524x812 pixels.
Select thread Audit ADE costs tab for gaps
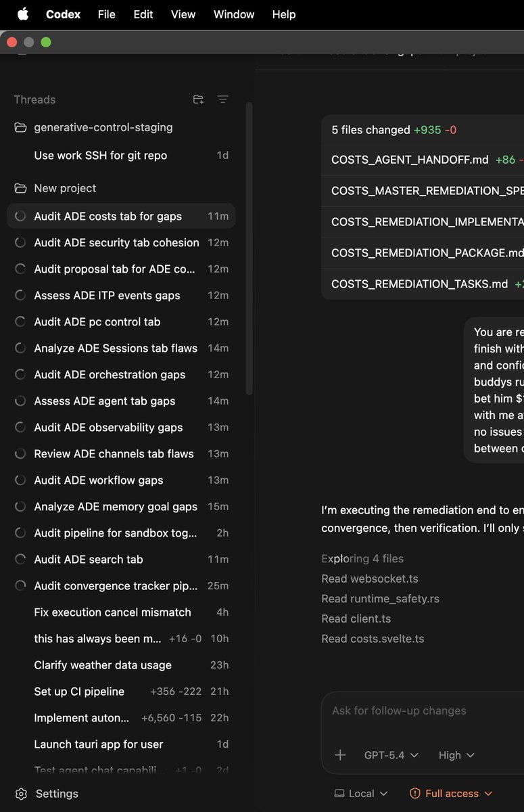click(x=122, y=217)
